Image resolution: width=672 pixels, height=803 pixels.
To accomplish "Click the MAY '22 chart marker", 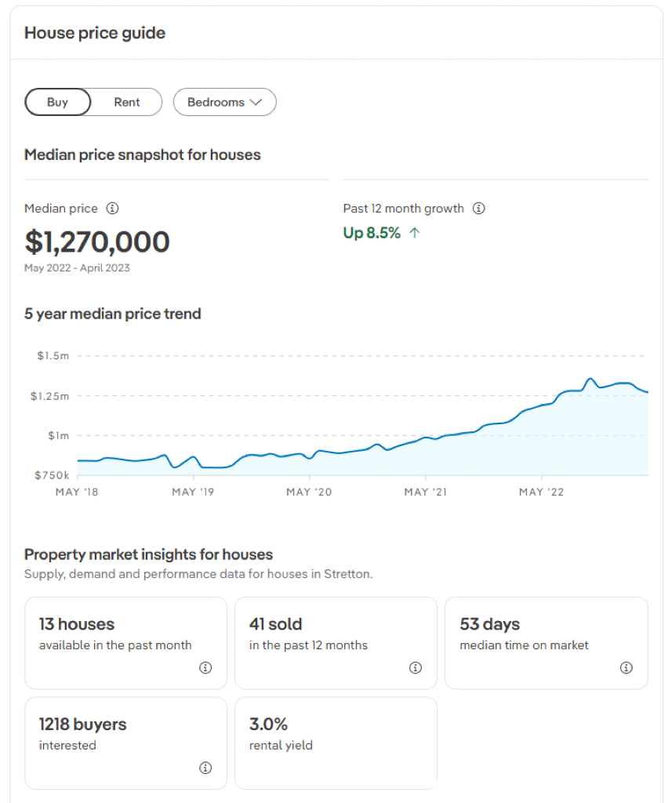I will [x=541, y=492].
